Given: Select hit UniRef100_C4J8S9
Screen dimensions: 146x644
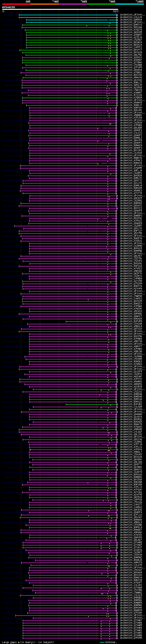Looking at the screenshot, I should tap(131, 153).
